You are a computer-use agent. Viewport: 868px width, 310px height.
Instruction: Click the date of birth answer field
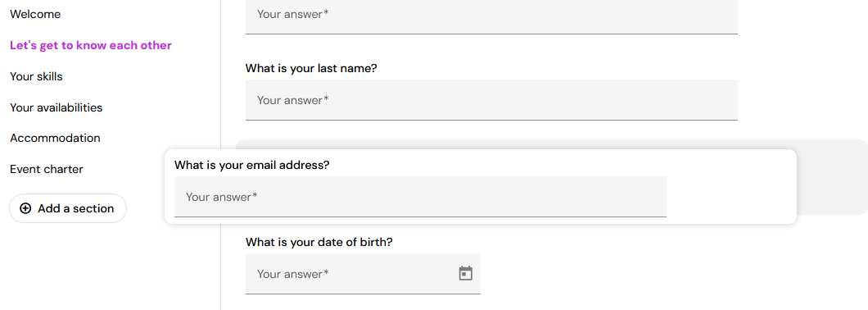pyautogui.click(x=363, y=274)
